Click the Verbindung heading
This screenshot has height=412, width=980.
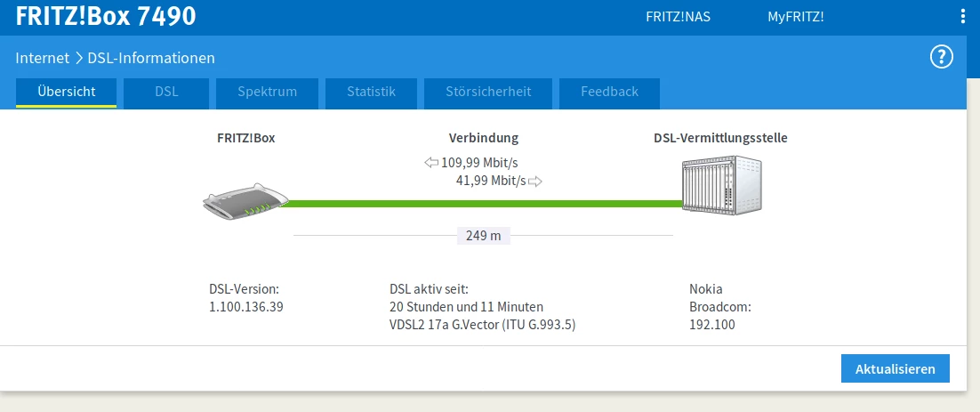tap(483, 138)
